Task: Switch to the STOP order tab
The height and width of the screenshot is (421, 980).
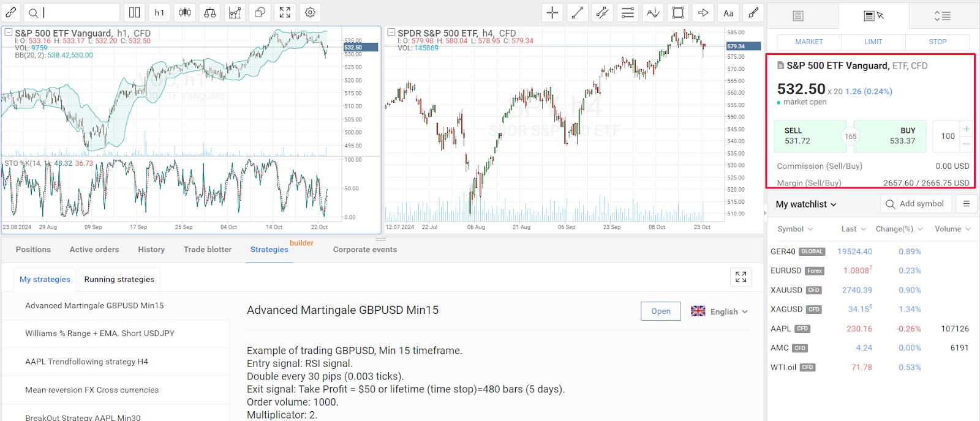Action: coord(938,42)
